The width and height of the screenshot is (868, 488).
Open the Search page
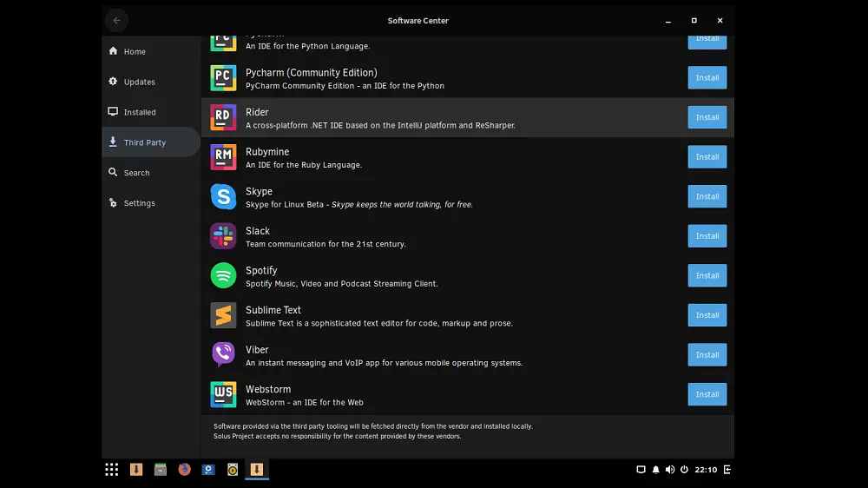(x=150, y=173)
